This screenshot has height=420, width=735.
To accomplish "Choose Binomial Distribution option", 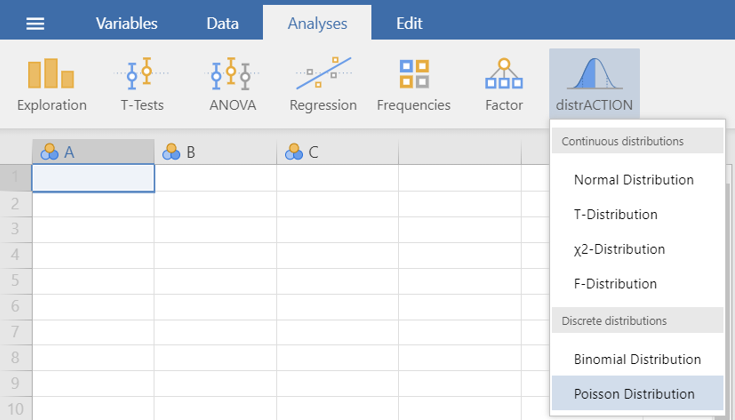I will (x=637, y=359).
